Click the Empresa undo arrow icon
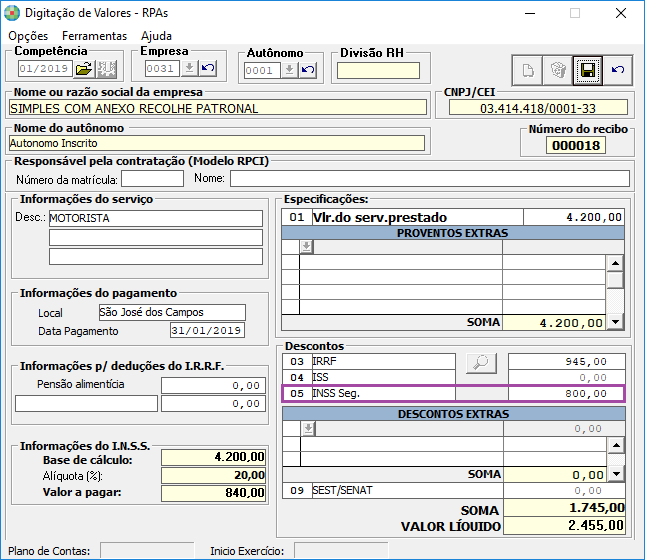Image resolution: width=645 pixels, height=560 pixels. click(x=208, y=68)
